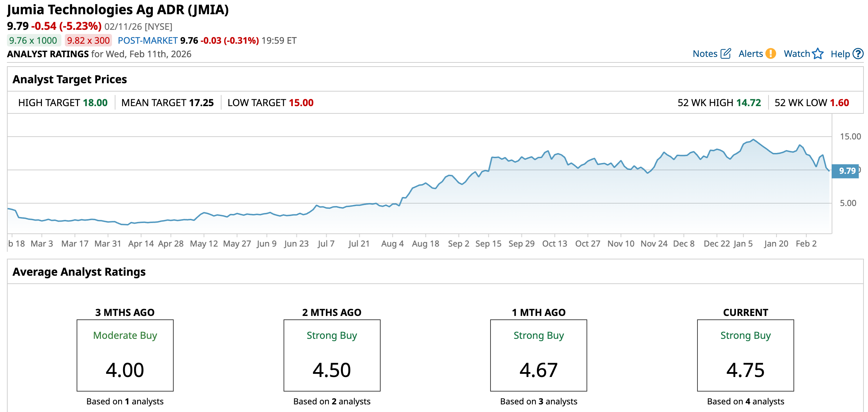Click the Jan 5 date on chart axis
The width and height of the screenshot is (868, 412).
coord(743,243)
